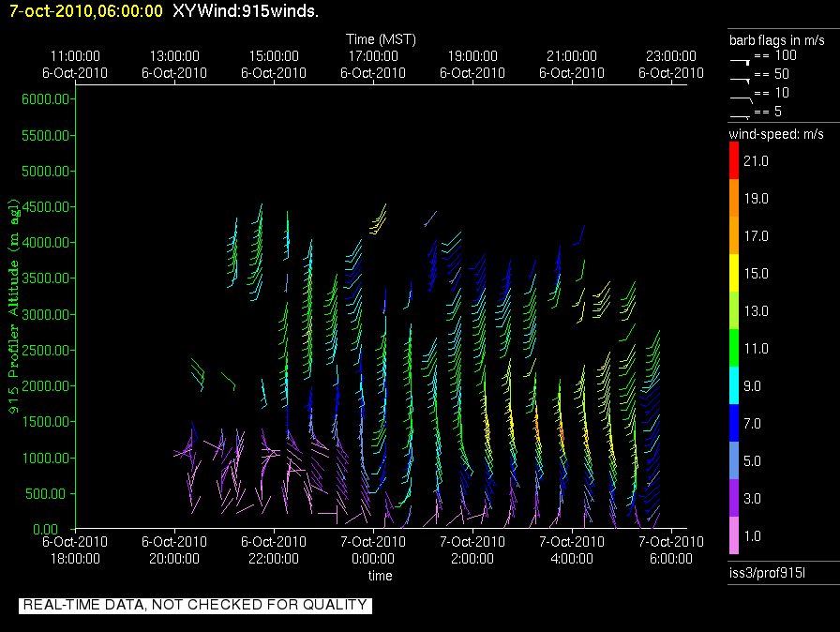Click the 'REAL-TIME DATA, NOT CHECKED FOR QUALITY' banner
This screenshot has height=632, width=840.
click(x=195, y=605)
